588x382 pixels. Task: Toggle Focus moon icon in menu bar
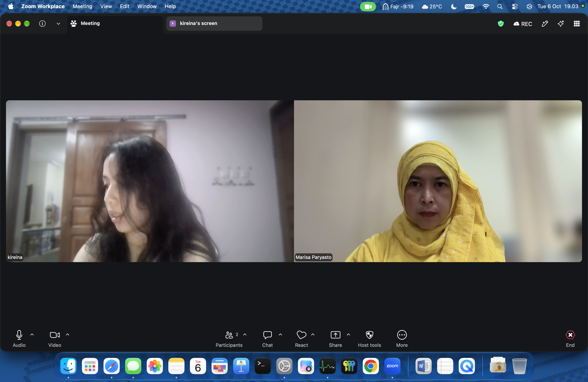pos(454,7)
